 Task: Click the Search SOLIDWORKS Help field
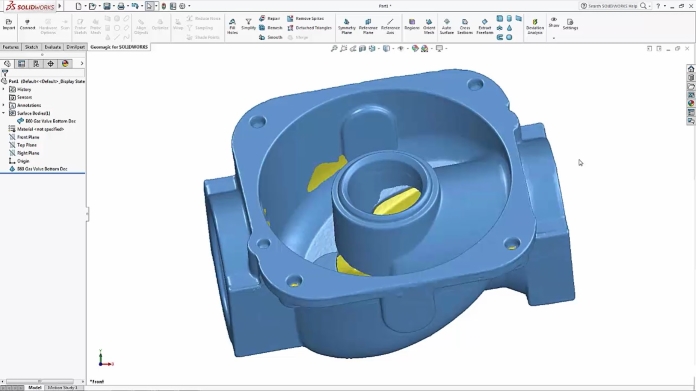612,6
